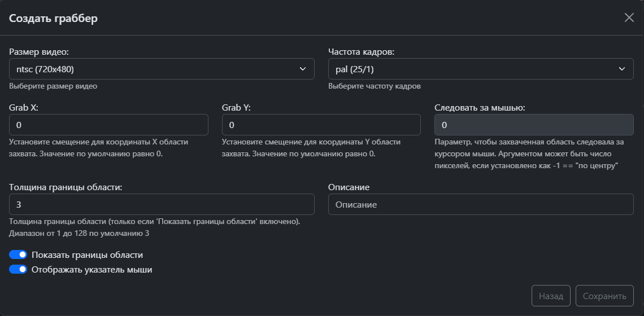This screenshot has width=644, height=316.
Task: Click the Показать границы области label text
Action: coord(87,254)
